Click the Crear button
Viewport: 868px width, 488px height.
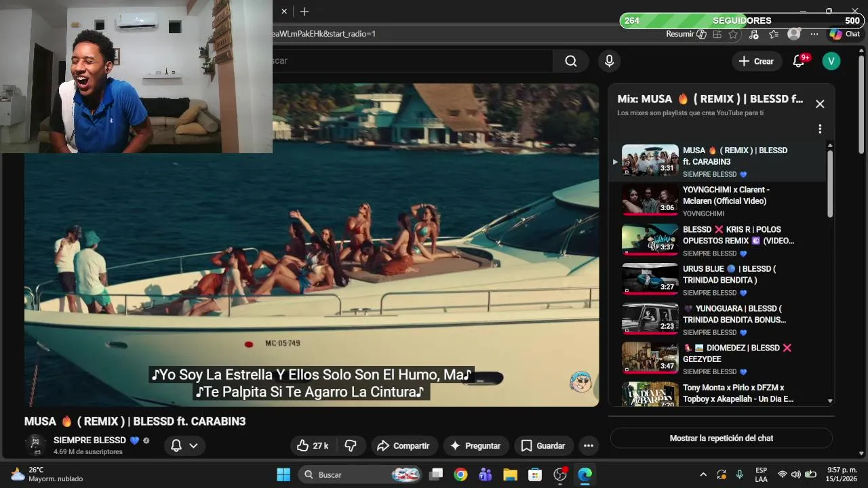click(757, 61)
